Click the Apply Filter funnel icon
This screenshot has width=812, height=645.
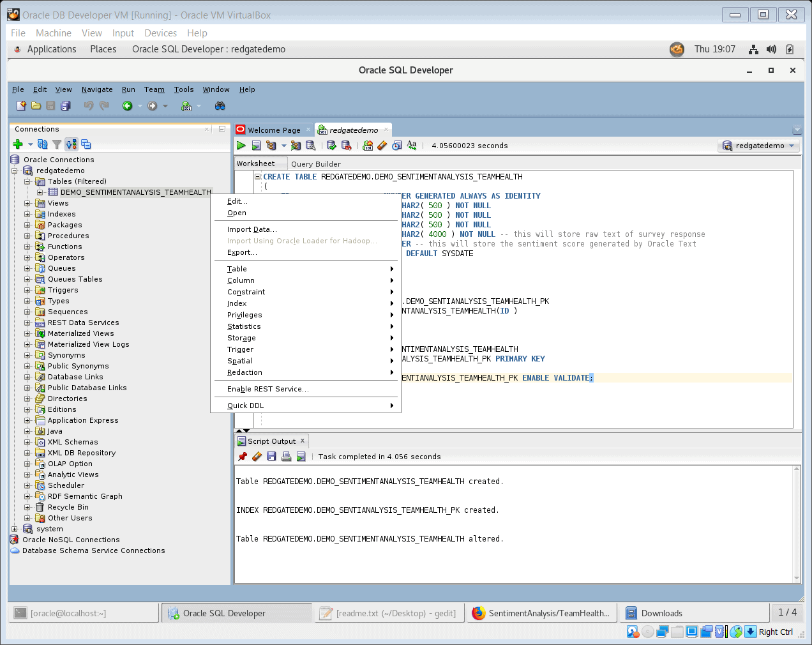57,144
